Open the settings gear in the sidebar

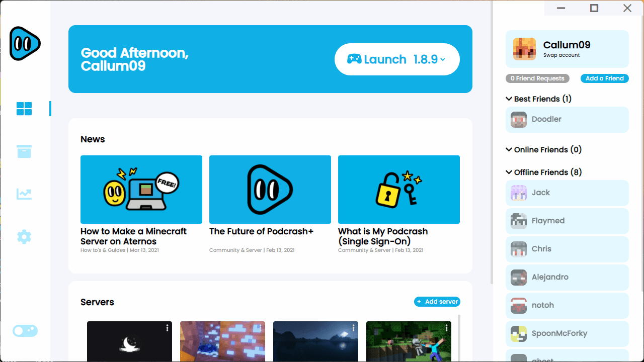(24, 237)
